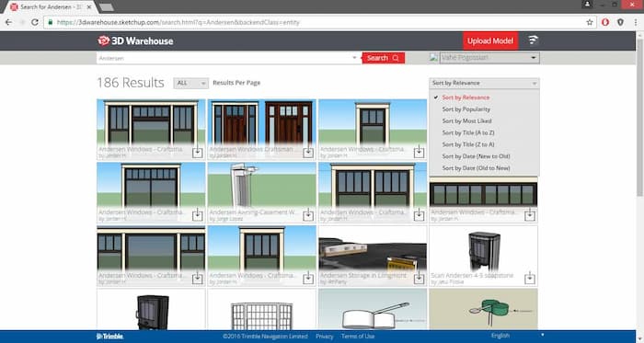Choose Sort by Most Liked
644x343 pixels.
[x=466, y=121]
